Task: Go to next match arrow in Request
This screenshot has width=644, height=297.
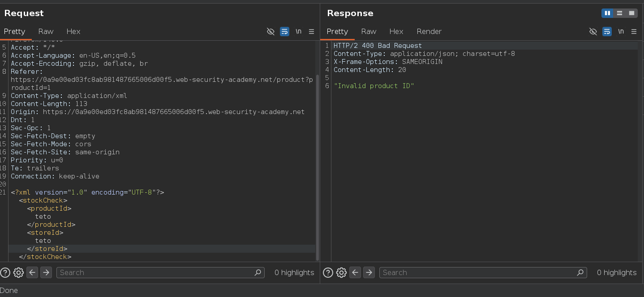Action: pyautogui.click(x=46, y=272)
